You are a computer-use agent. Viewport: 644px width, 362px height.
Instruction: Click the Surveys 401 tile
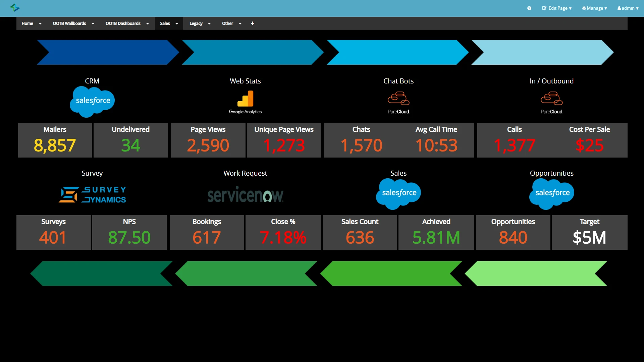point(54,232)
